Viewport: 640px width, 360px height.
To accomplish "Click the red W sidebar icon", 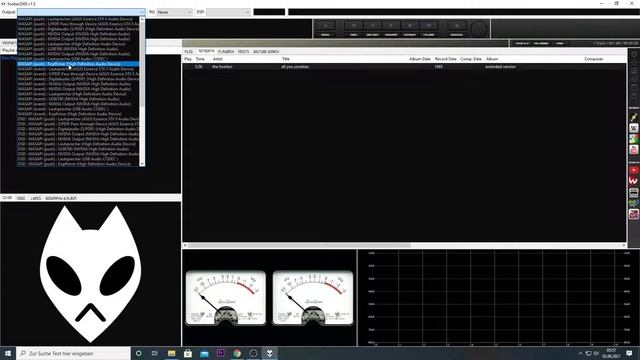I will point(633,181).
